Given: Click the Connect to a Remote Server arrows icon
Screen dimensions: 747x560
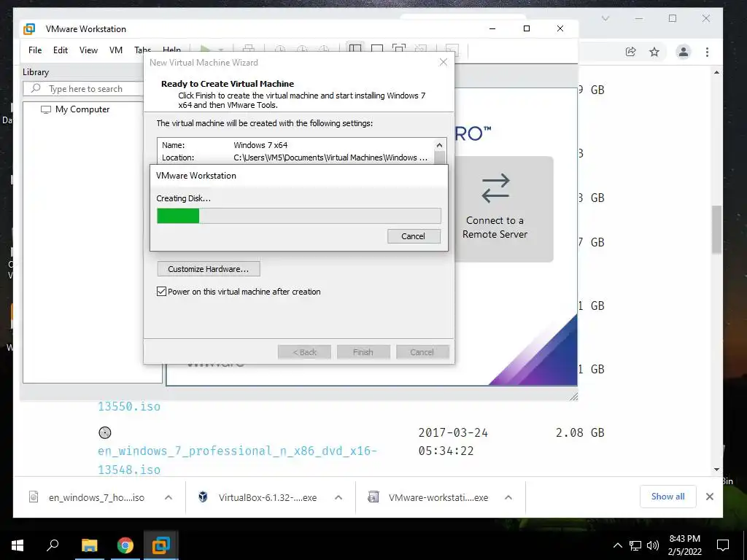Looking at the screenshot, I should pyautogui.click(x=495, y=189).
